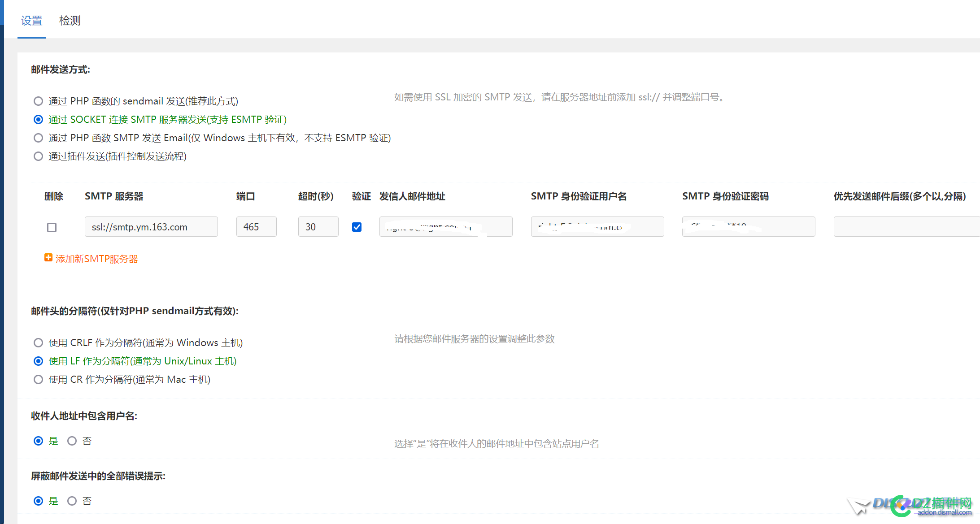
Task: Click the SMTP 服务器 address field
Action: point(151,227)
